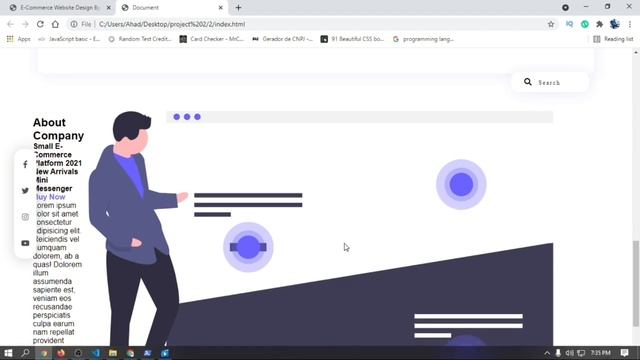Open the Gerador de CNPJ bookmark
Viewport: 640px width, 360px height.
pos(282,39)
